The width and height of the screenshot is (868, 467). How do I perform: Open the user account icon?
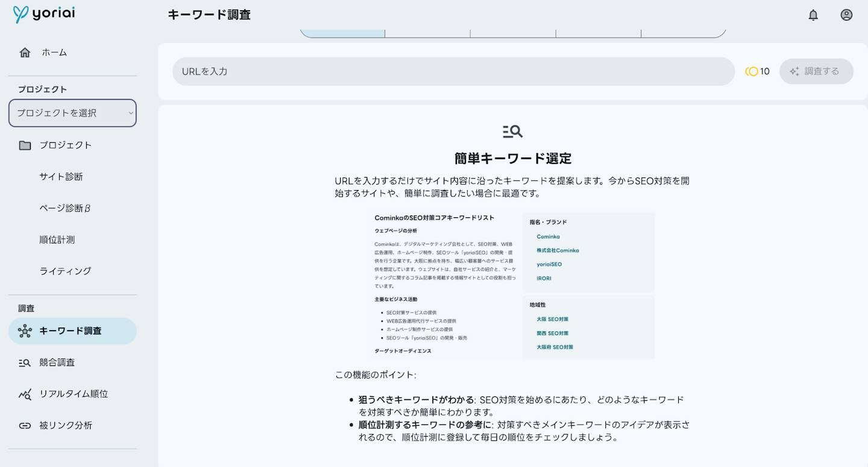(846, 15)
